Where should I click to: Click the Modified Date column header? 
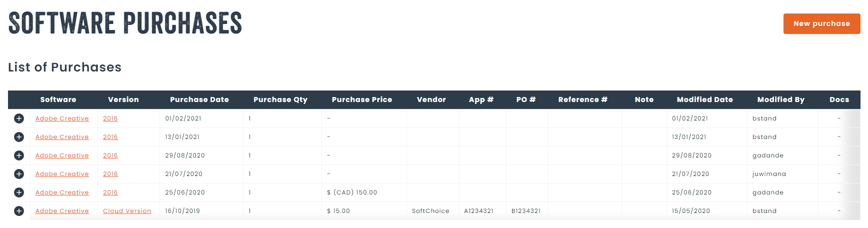705,99
